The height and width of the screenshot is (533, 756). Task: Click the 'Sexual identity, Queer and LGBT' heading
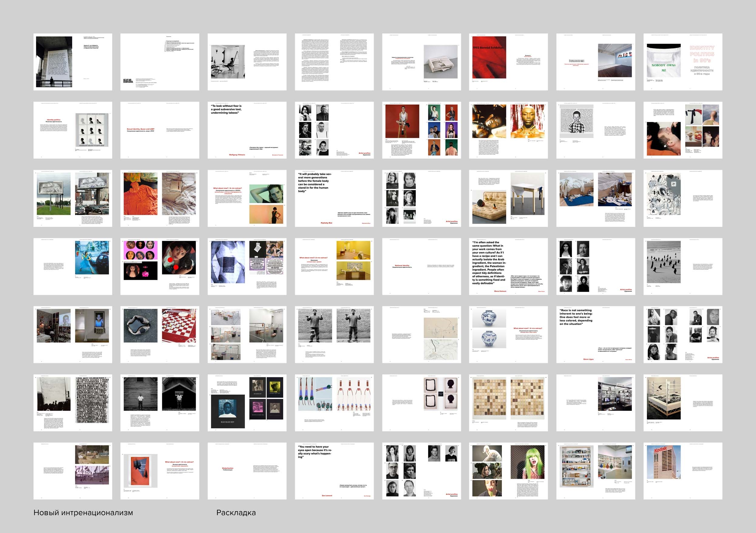click(141, 129)
